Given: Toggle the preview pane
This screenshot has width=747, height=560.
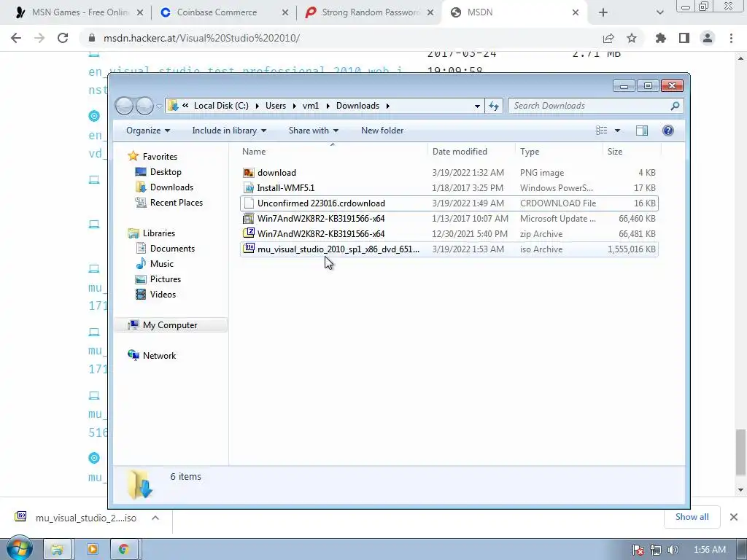Looking at the screenshot, I should click(x=642, y=131).
